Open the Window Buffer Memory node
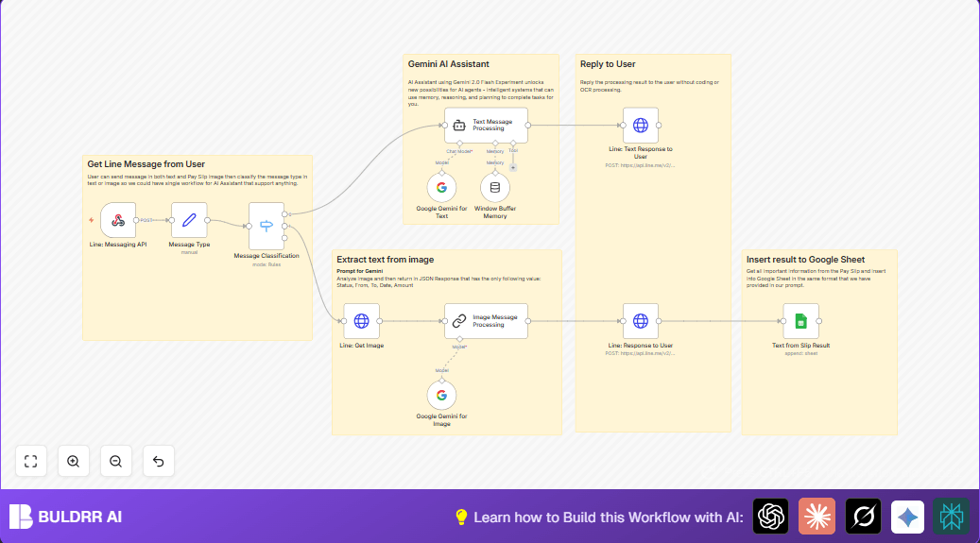 tap(495, 188)
